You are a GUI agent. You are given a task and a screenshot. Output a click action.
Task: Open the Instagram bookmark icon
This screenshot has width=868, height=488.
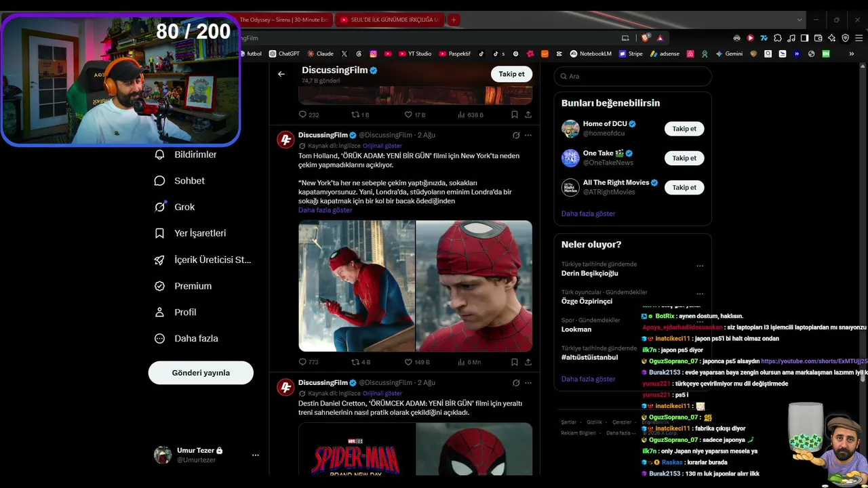pyautogui.click(x=373, y=54)
